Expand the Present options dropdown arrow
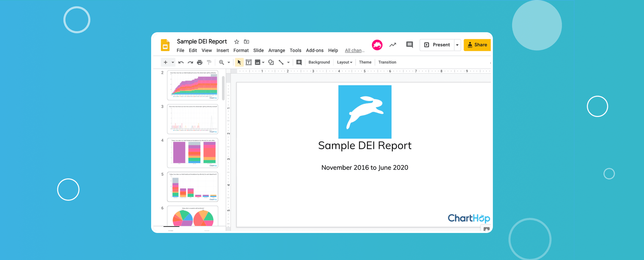Screen dimensions: 644x260 [x=458, y=45]
